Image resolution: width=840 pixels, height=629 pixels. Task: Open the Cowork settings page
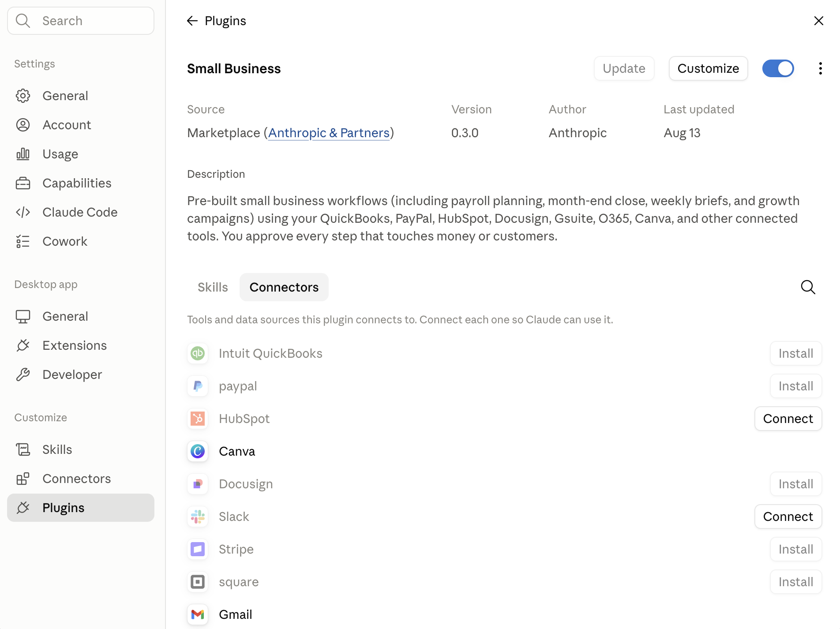click(x=81, y=241)
